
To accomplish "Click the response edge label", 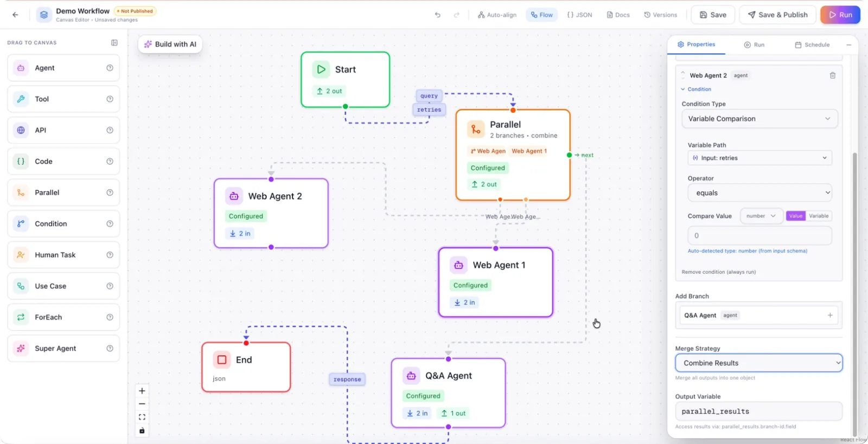I will [x=347, y=379].
